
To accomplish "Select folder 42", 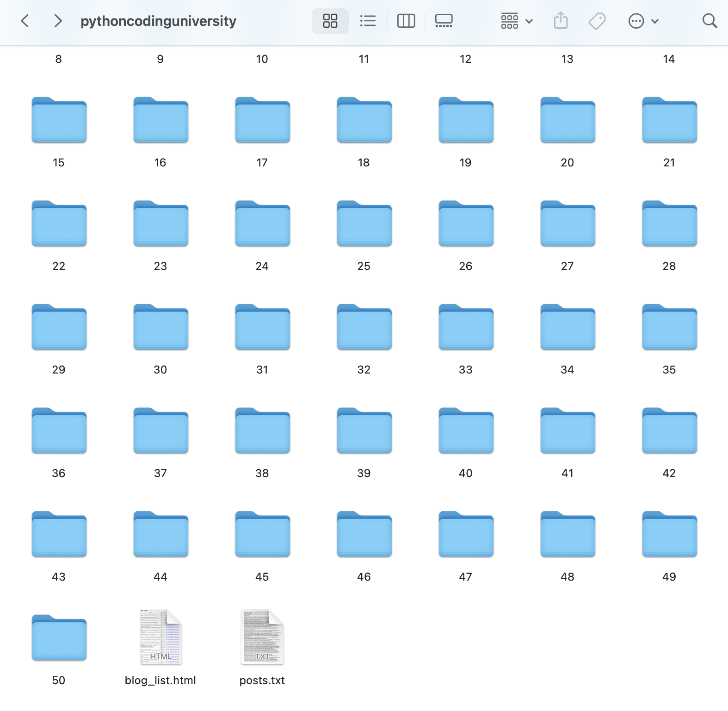I will coord(670,430).
